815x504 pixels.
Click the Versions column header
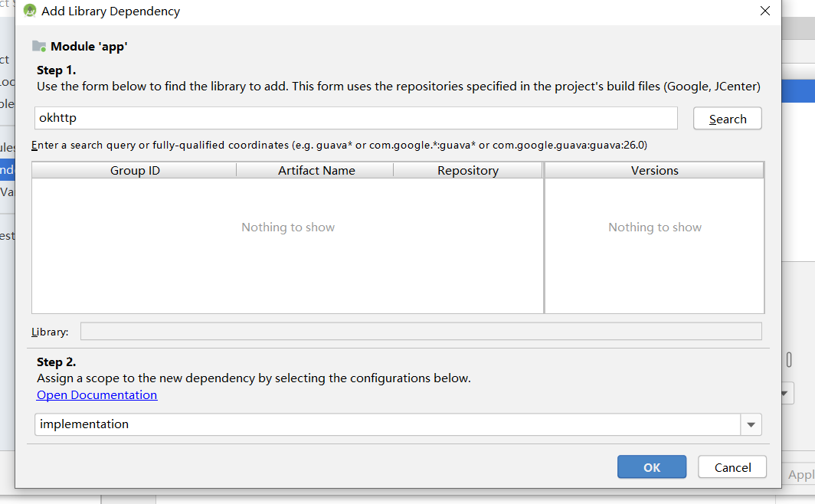pyautogui.click(x=654, y=170)
